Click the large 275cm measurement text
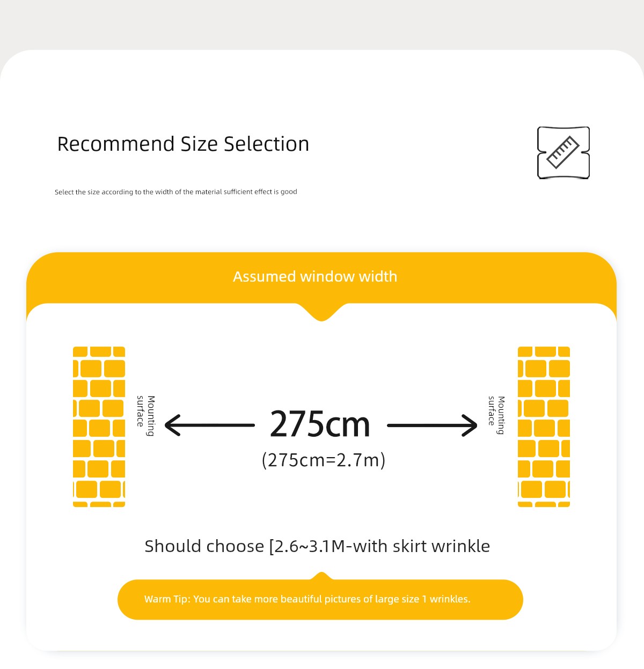 click(x=320, y=424)
